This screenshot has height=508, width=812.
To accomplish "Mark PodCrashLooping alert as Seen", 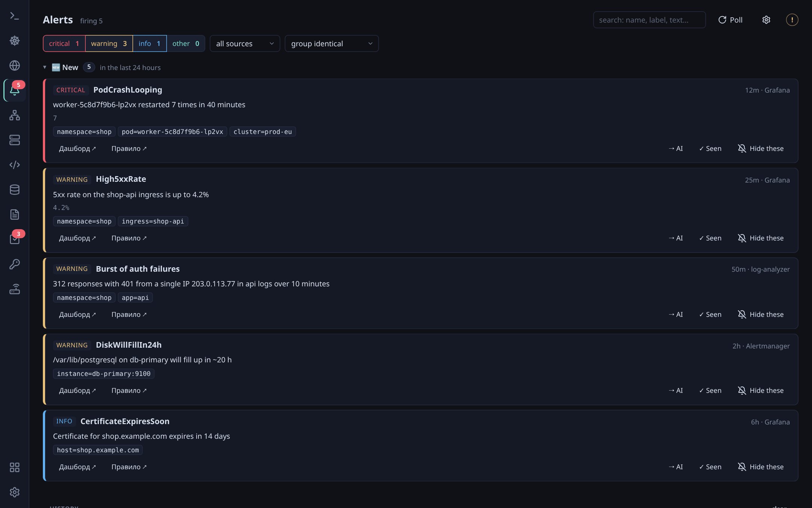I will pos(710,149).
